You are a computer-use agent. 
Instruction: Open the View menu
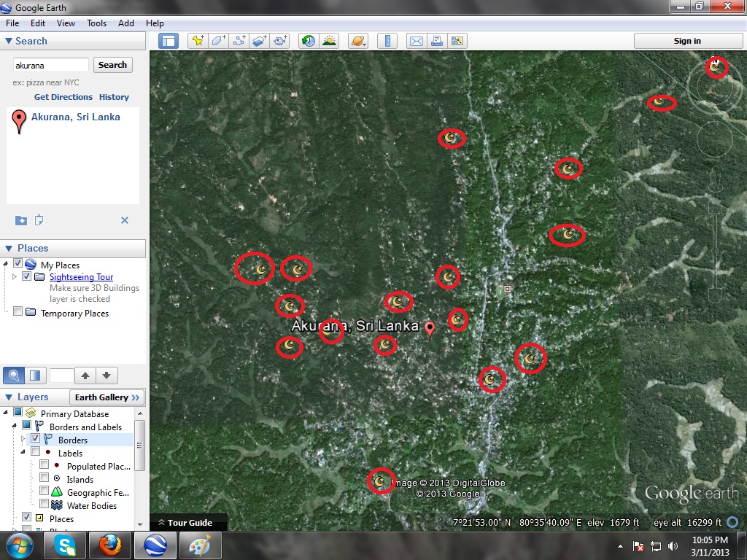point(66,23)
